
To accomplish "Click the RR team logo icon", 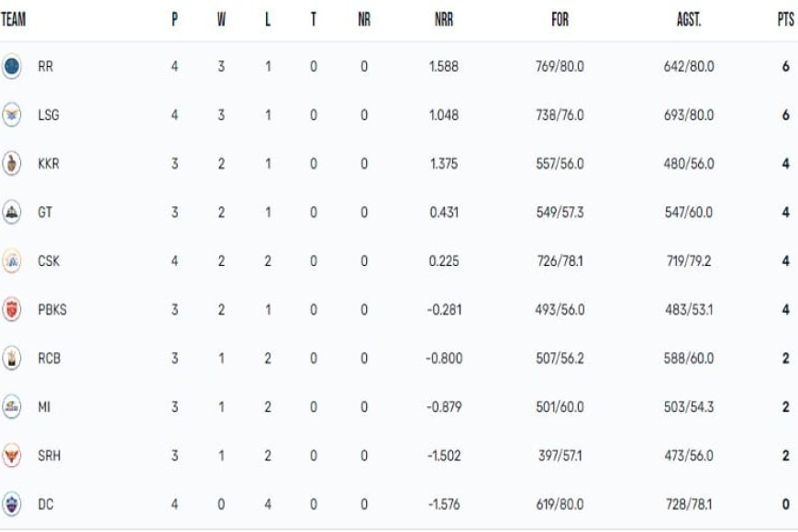I will point(11,66).
